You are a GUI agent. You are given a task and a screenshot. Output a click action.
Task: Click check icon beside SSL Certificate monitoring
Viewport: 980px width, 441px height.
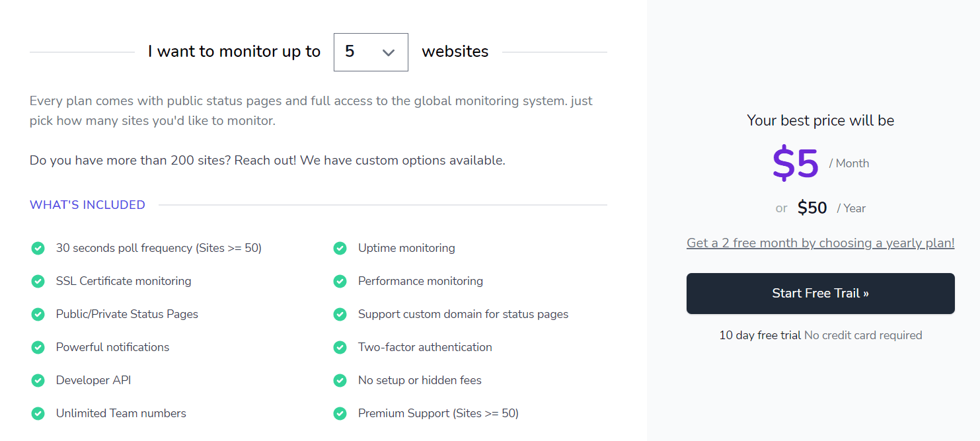pos(38,281)
